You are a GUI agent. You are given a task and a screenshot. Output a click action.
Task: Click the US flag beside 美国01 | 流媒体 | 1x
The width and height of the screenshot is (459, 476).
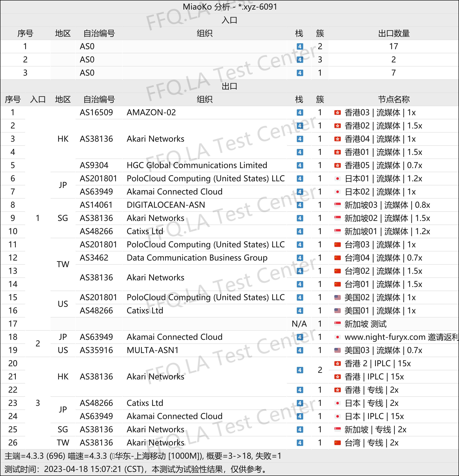pos(337,311)
